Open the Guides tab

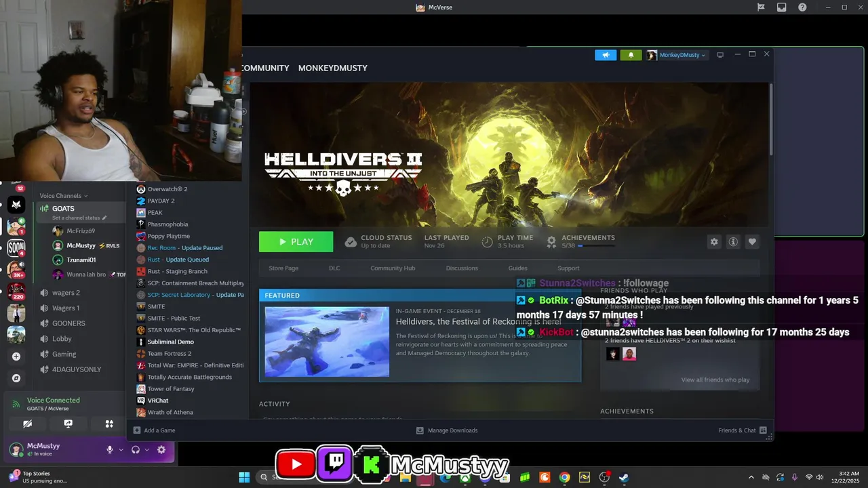517,268
